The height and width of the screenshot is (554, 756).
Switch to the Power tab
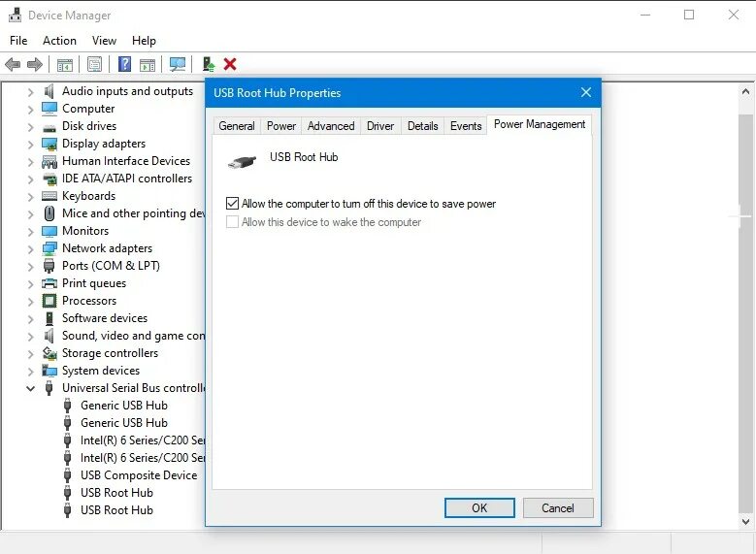click(x=281, y=126)
